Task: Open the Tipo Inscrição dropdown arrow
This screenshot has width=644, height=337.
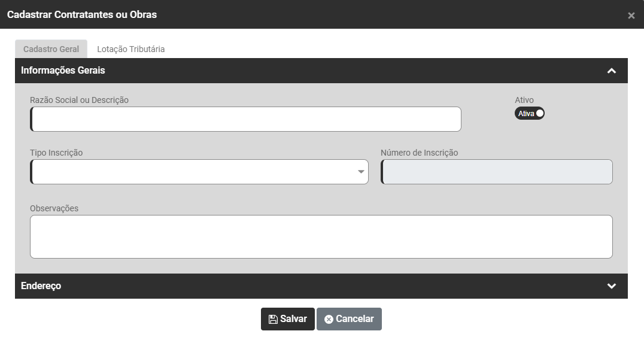Action: pos(361,172)
